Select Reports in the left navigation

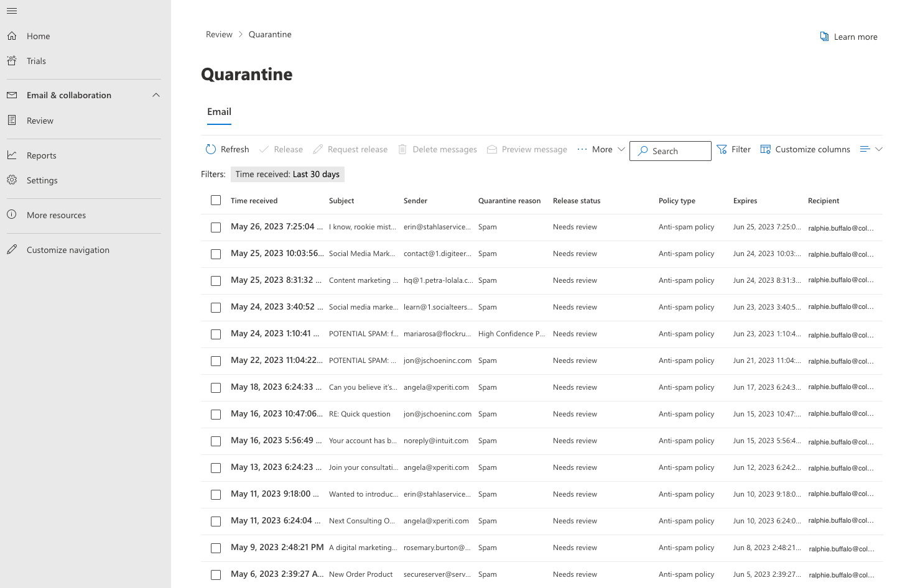coord(41,155)
